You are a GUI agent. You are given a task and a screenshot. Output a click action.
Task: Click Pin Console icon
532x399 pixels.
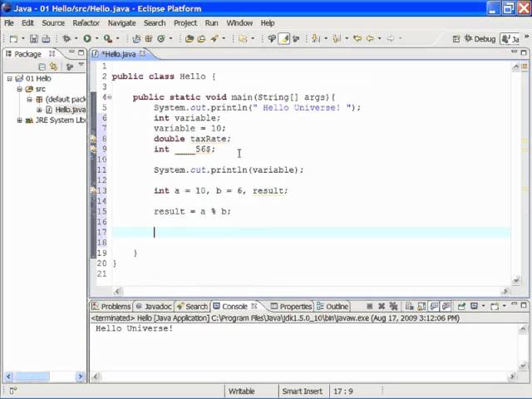click(461, 307)
